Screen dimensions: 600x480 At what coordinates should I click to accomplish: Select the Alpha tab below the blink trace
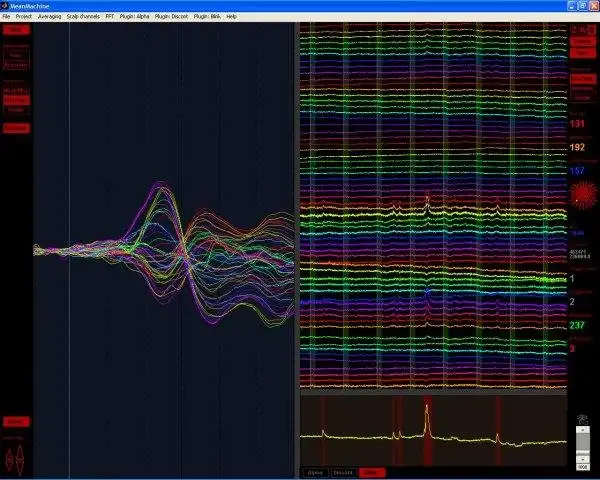[315, 473]
